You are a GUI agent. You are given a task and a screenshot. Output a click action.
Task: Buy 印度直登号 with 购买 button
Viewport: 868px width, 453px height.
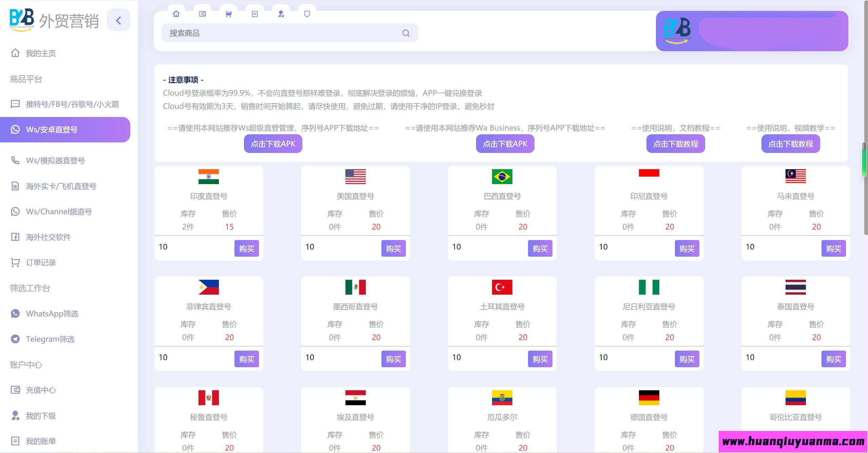coord(247,249)
